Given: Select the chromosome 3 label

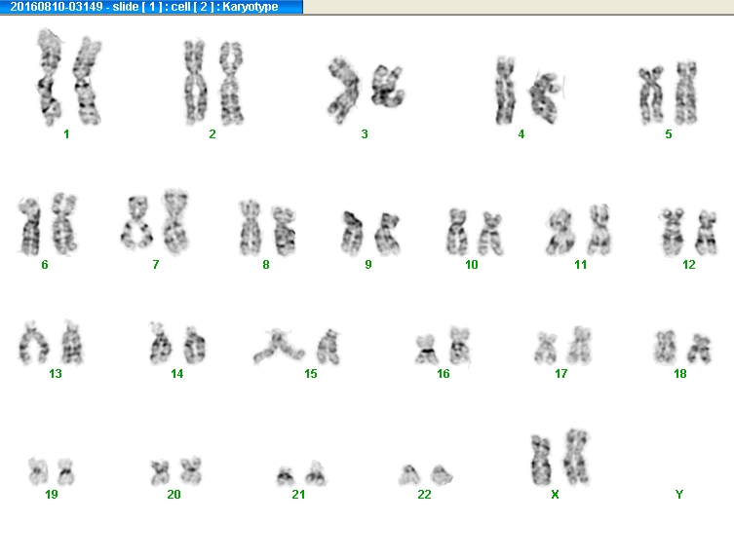Looking at the screenshot, I should 365,134.
